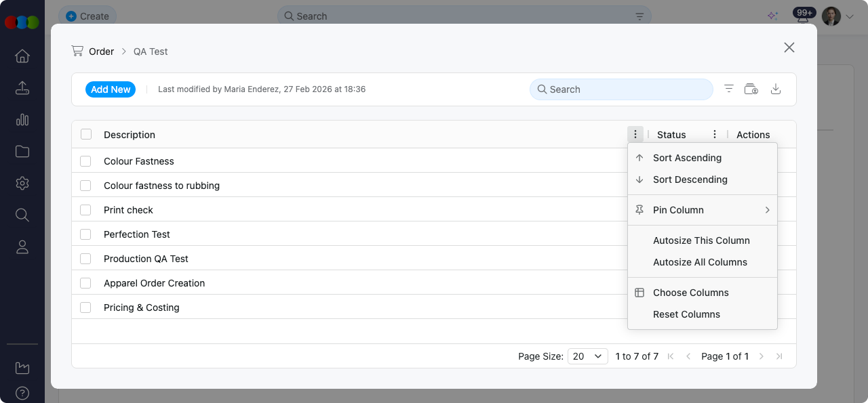Check the checkbox beside Pricing & Costing

[x=86, y=307]
